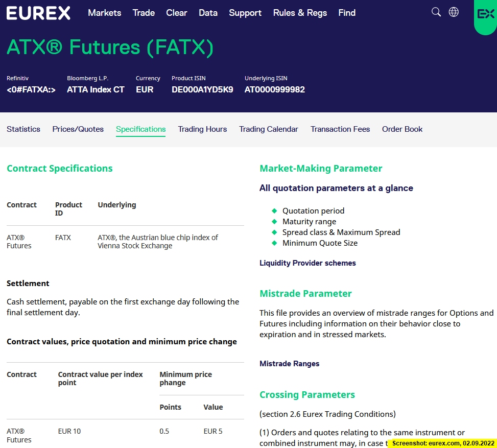Image resolution: width=497 pixels, height=448 pixels.
Task: Open the Liquidity Provider schemes link
Action: [x=307, y=263]
